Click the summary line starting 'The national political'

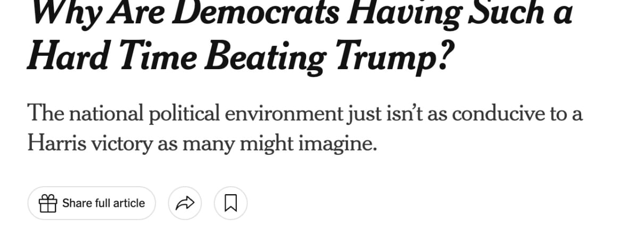305,114
